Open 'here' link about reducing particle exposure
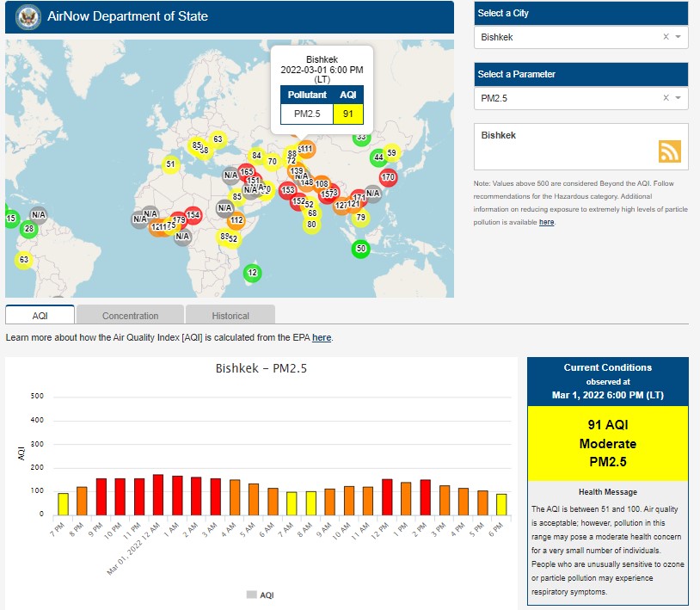The height and width of the screenshot is (610, 700). coord(546,222)
